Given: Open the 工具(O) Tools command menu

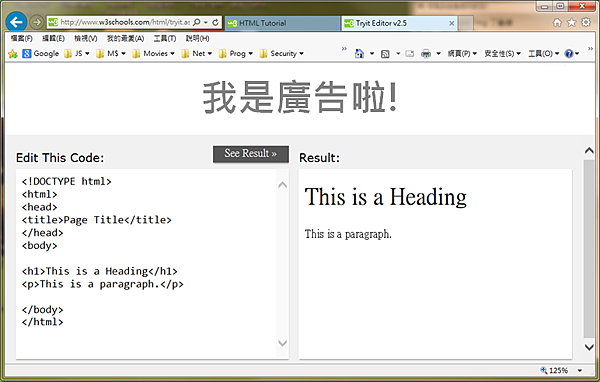Looking at the screenshot, I should (544, 54).
